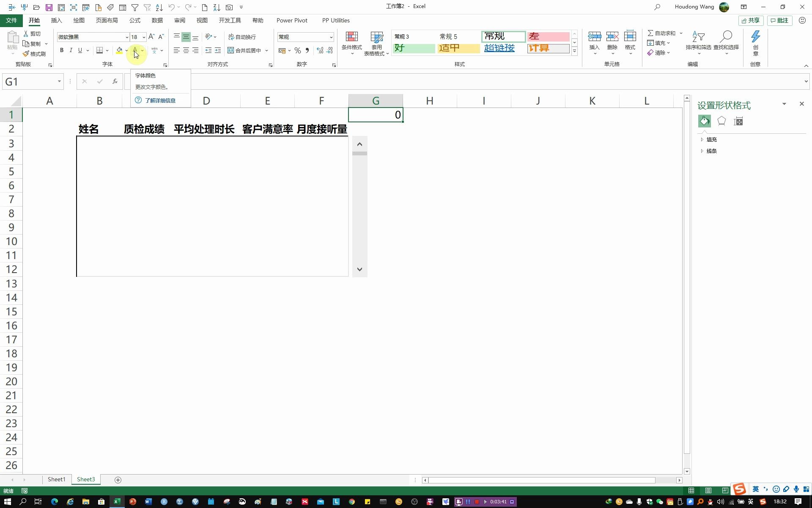Toggle Wrap Text (自动换行)
This screenshot has height=508, width=812.
coord(242,37)
